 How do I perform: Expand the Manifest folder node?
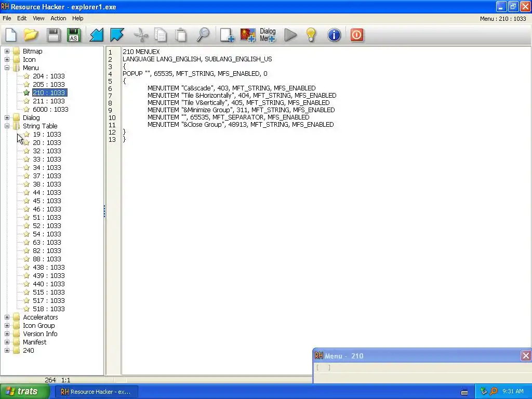7,342
